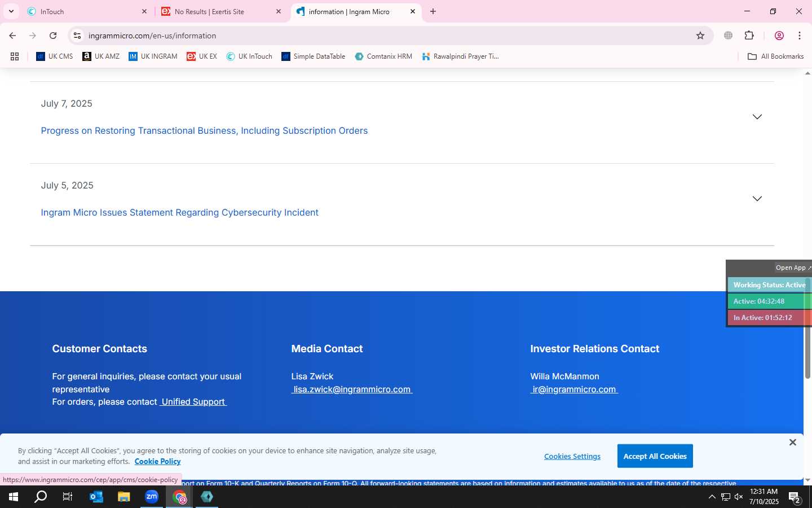
Task: Open network status tray icon
Action: click(726, 497)
